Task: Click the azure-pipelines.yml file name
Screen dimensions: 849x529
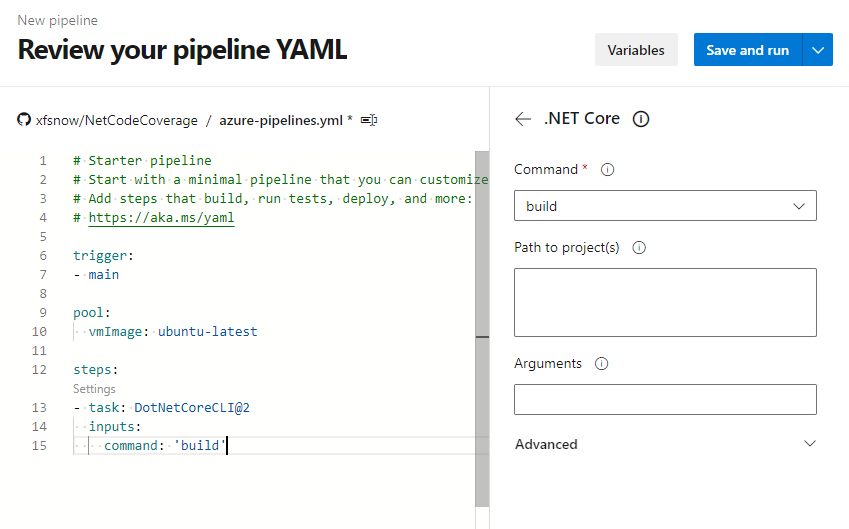Action: click(x=281, y=120)
